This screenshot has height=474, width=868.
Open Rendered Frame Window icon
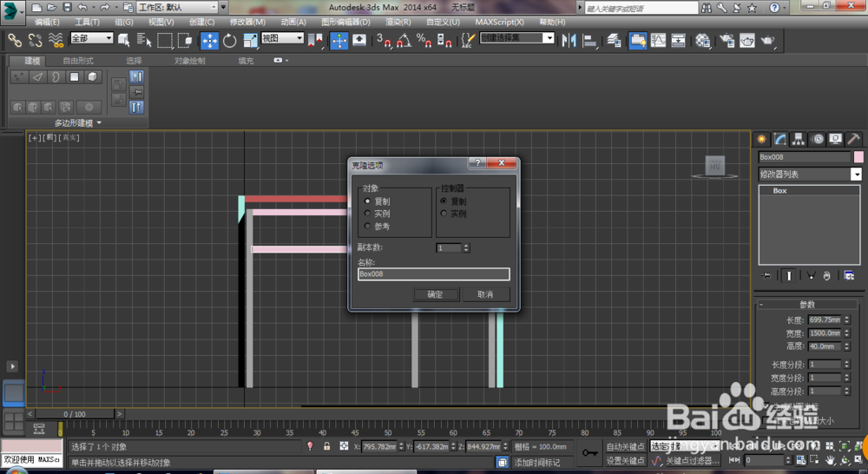747,41
